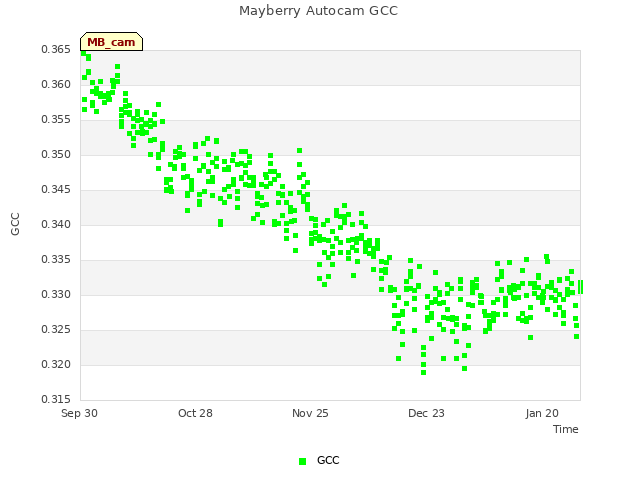This screenshot has height=480, width=640.
Task: Click the Oct 28 x-axis label
Action: click(195, 413)
